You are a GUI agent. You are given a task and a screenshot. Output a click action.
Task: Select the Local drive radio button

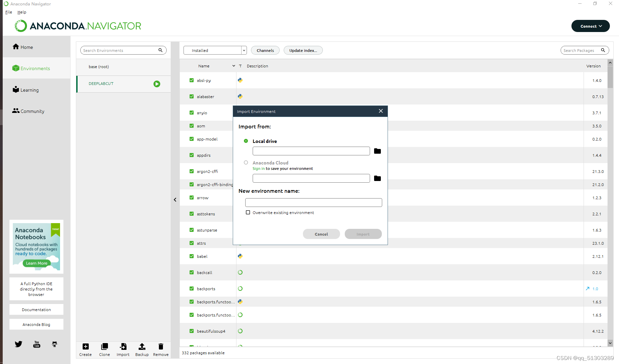[246, 141]
